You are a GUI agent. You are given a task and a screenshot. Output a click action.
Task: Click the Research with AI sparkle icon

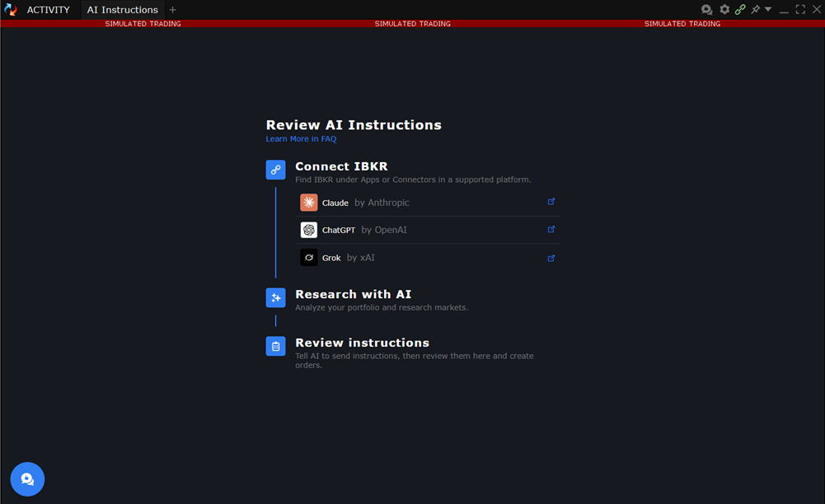pyautogui.click(x=276, y=298)
